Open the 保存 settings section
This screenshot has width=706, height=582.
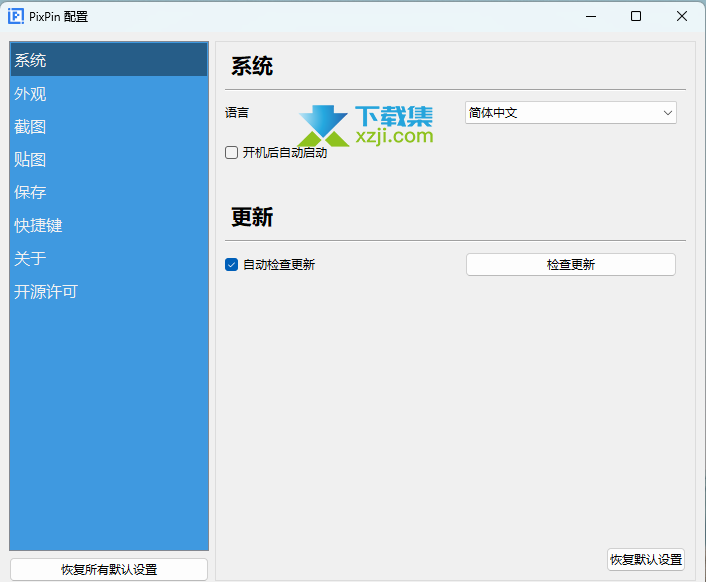tap(109, 192)
